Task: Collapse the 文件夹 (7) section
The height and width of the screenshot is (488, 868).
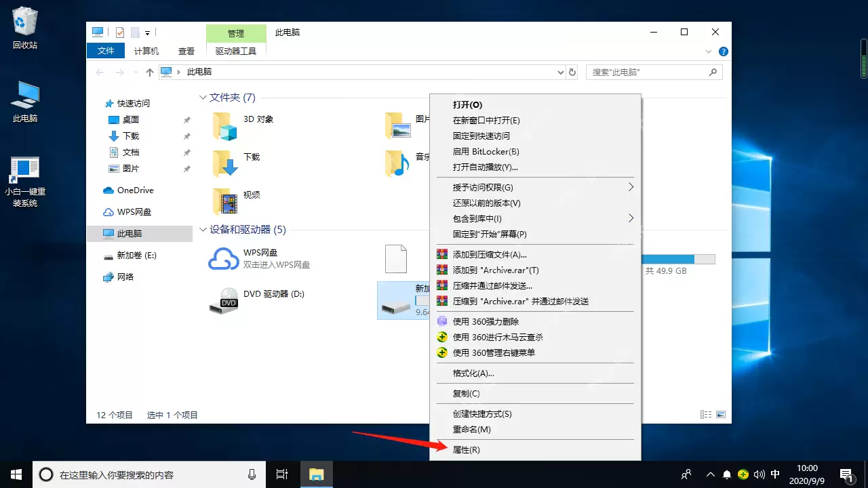Action: click(202, 97)
